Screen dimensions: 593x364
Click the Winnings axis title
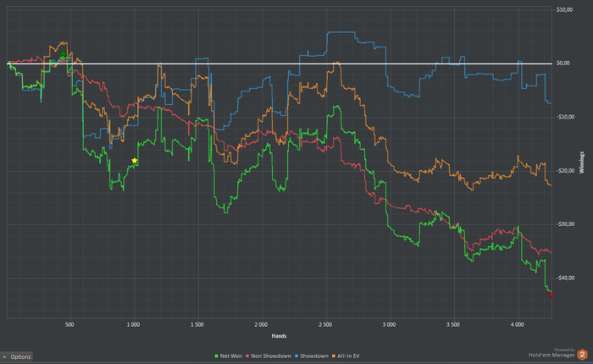click(x=582, y=163)
